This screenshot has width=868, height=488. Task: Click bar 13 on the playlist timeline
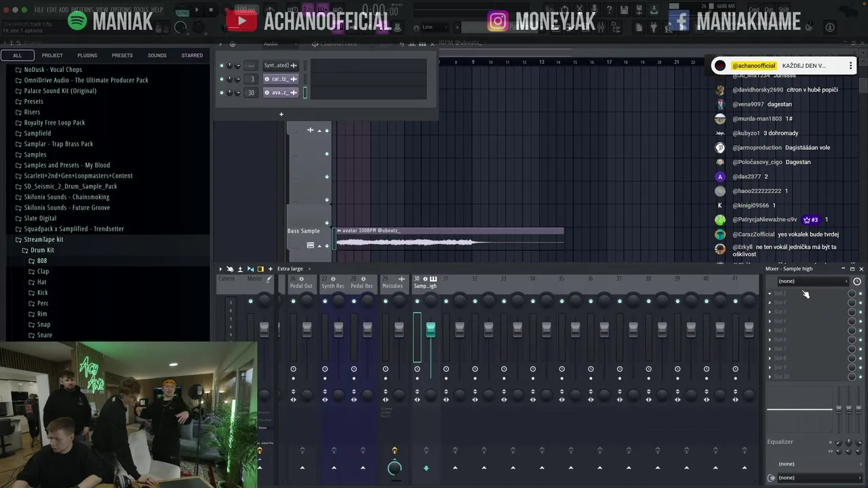[541, 62]
